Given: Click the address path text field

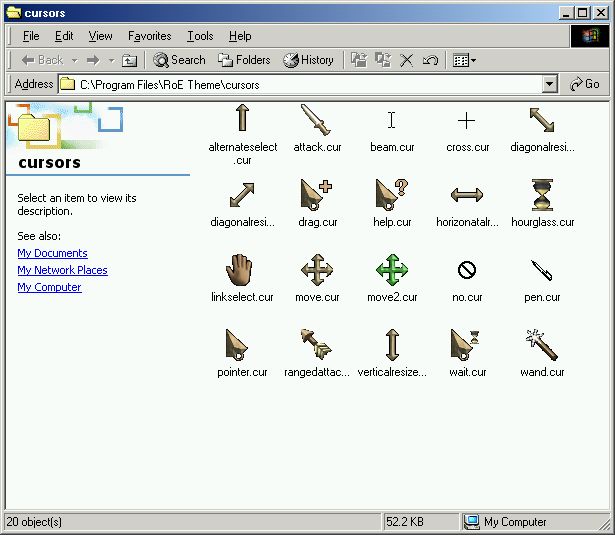Looking at the screenshot, I should click(300, 84).
